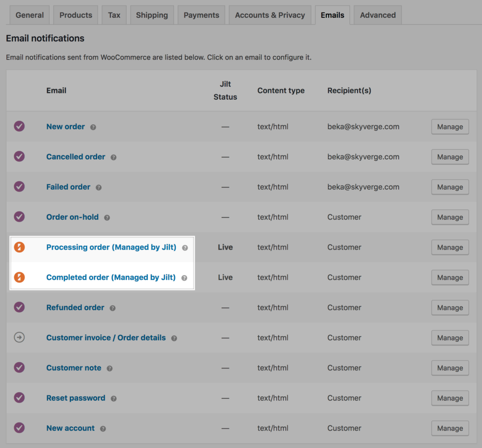The width and height of the screenshot is (482, 448).
Task: Open Customer invoice / Order details link
Action: [106, 337]
